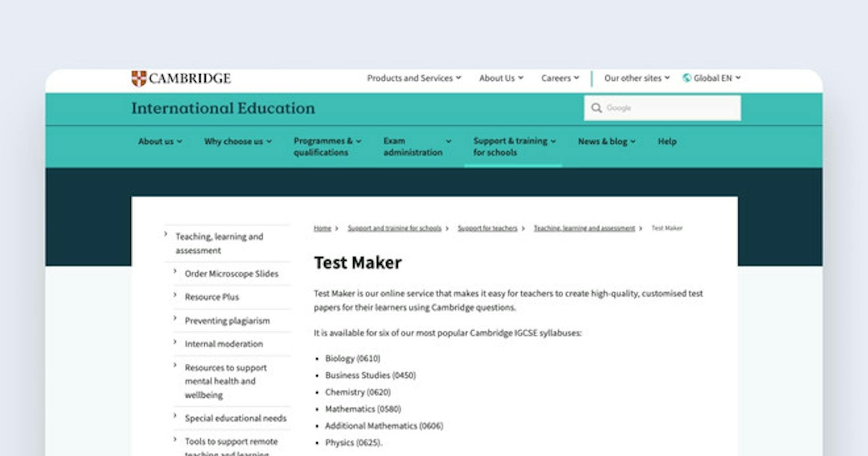This screenshot has height=456, width=868.
Task: Open Support for teachers breadcrumb
Action: coord(487,228)
